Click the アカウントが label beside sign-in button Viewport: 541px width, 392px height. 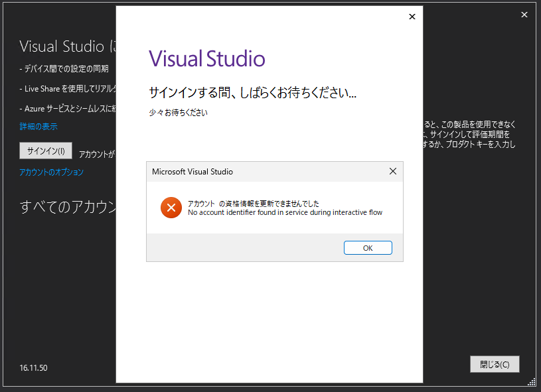96,151
